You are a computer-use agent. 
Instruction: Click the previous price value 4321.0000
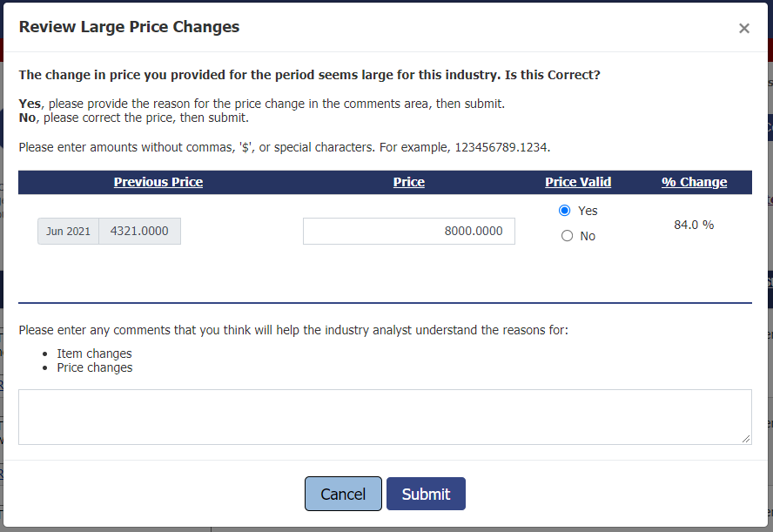click(139, 232)
